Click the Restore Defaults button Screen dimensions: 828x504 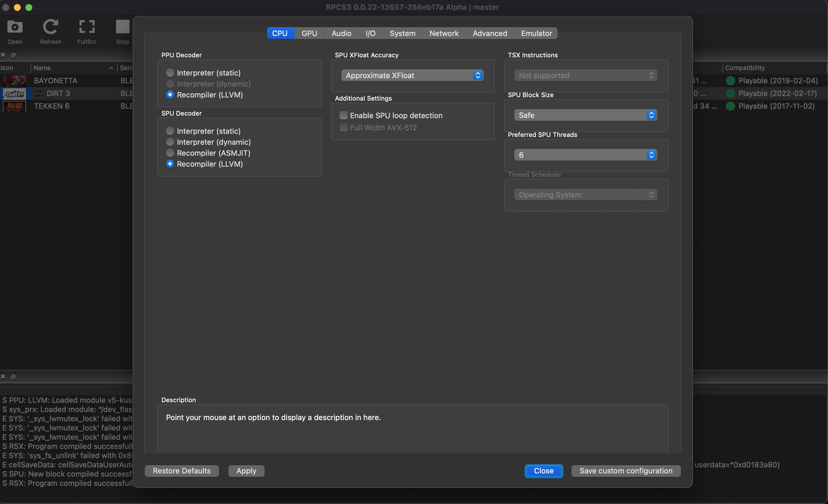click(181, 471)
